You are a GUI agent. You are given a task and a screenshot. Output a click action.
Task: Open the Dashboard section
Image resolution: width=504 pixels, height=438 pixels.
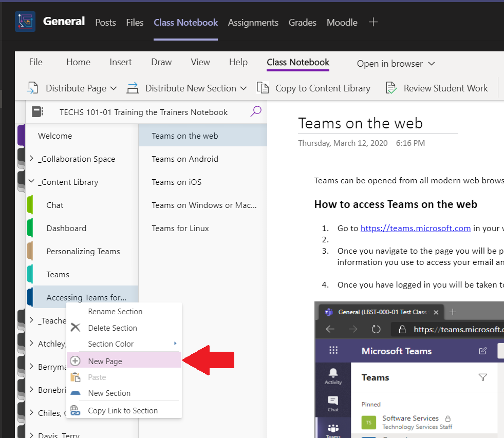pyautogui.click(x=66, y=228)
